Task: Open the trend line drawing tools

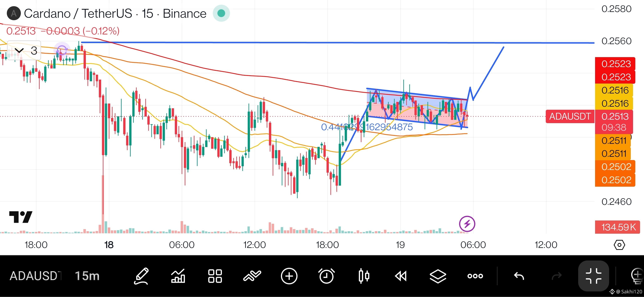Action: (x=252, y=276)
